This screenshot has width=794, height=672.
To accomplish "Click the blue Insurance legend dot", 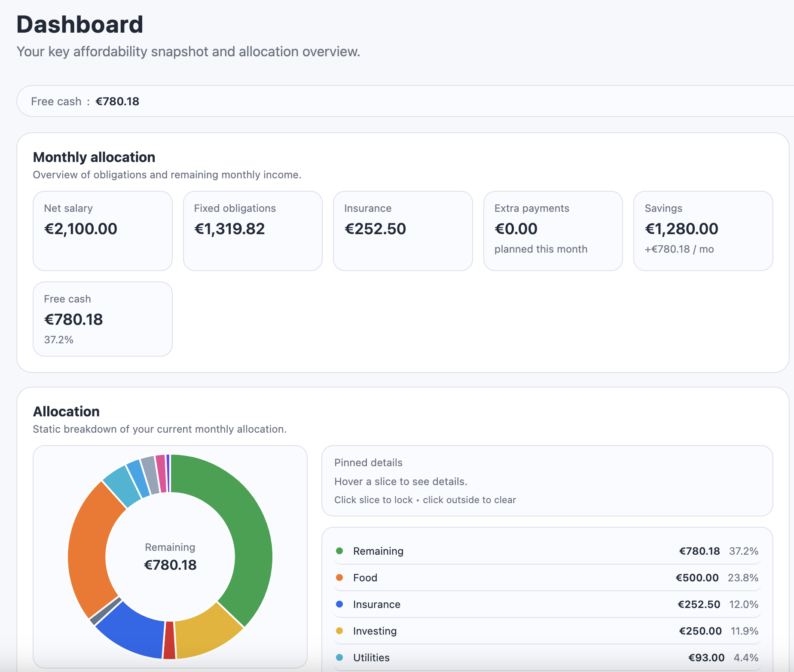I will click(x=340, y=605).
